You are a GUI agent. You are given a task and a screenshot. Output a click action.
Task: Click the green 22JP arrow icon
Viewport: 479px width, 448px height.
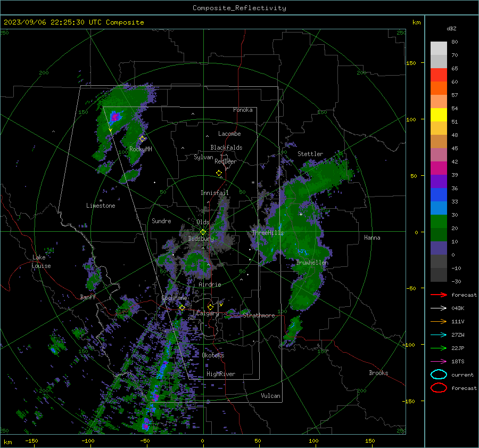coord(439,348)
